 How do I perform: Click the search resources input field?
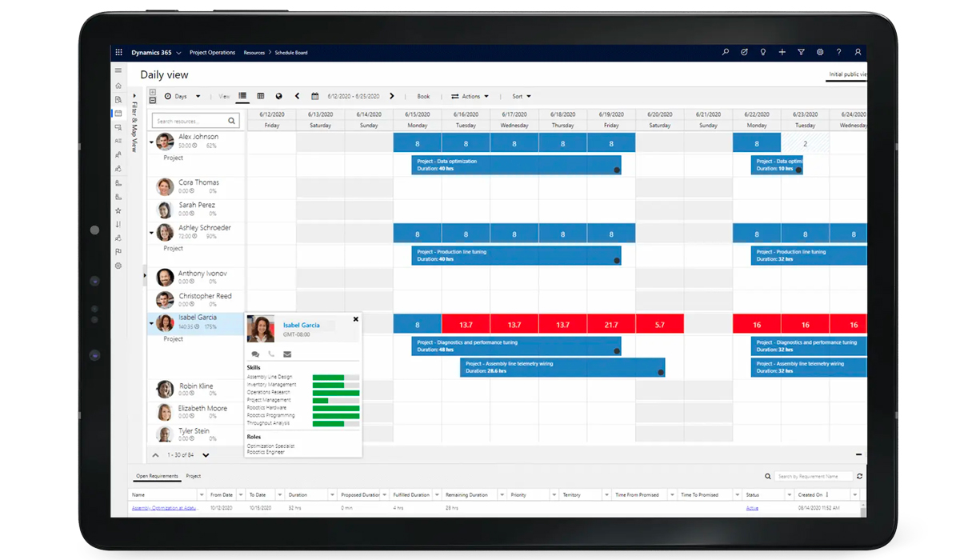(x=188, y=120)
